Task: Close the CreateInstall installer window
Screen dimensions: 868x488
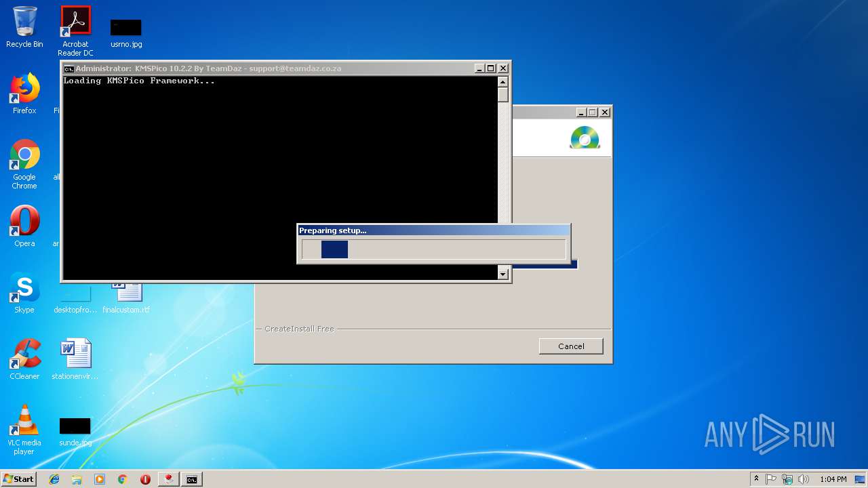Action: (x=605, y=113)
